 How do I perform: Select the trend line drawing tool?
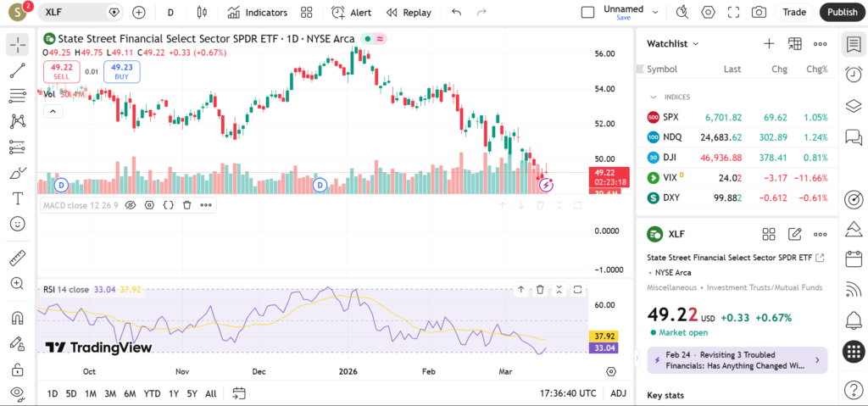point(17,71)
